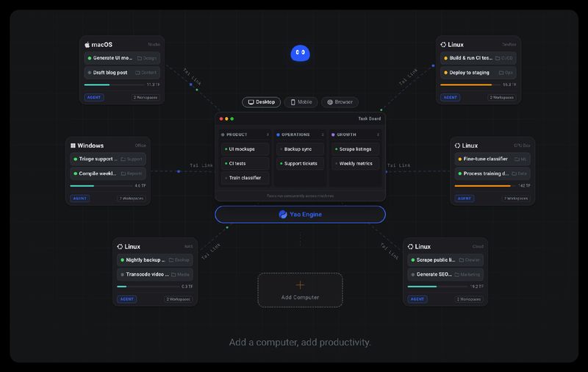Click AGENT badge on the Windows card

(80, 198)
